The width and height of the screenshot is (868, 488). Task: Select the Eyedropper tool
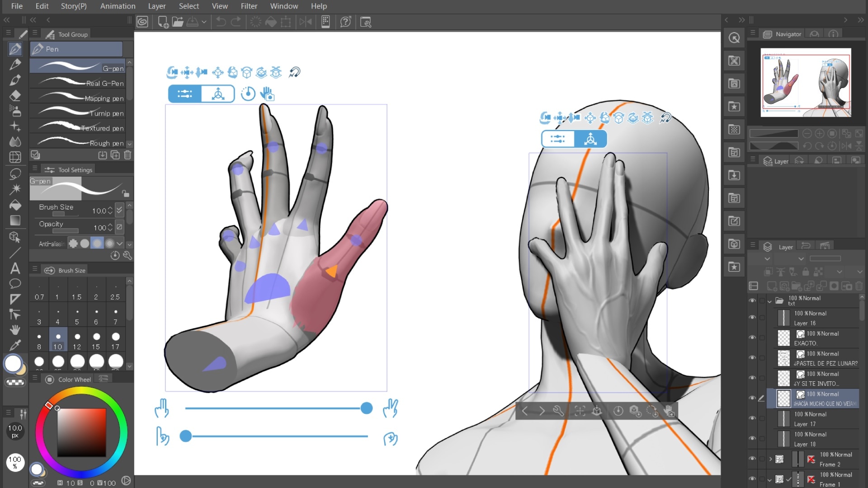tap(15, 345)
